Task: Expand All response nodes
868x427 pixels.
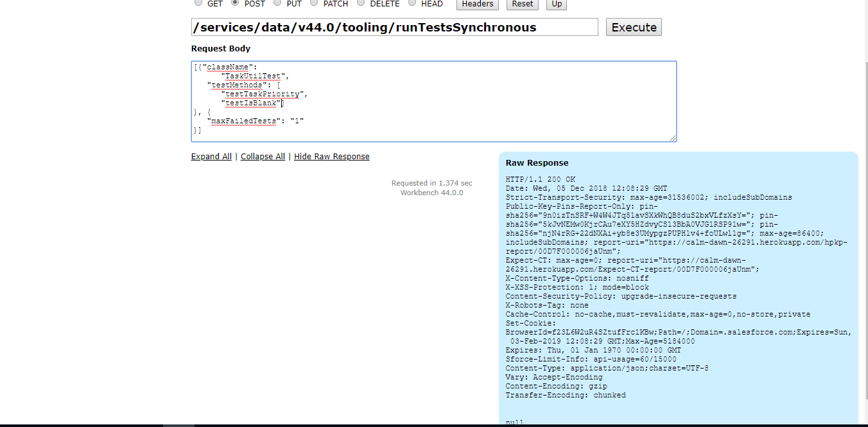Action: 211,157
